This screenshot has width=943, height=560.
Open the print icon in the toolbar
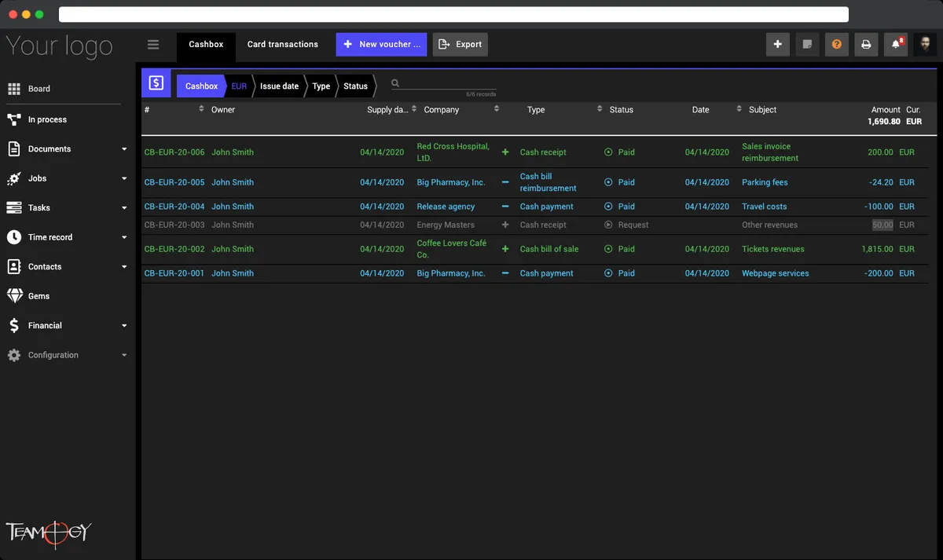point(866,44)
